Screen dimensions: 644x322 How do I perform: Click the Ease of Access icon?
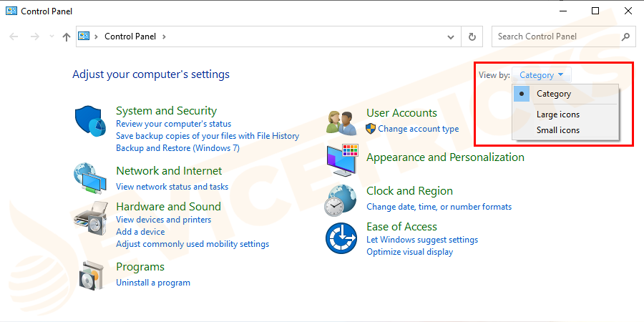coord(341,238)
